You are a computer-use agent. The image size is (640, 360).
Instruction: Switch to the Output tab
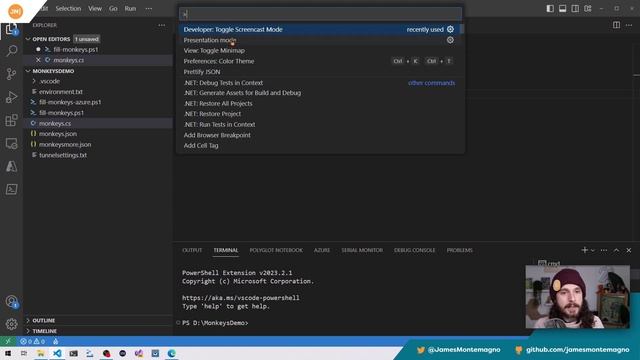point(192,250)
